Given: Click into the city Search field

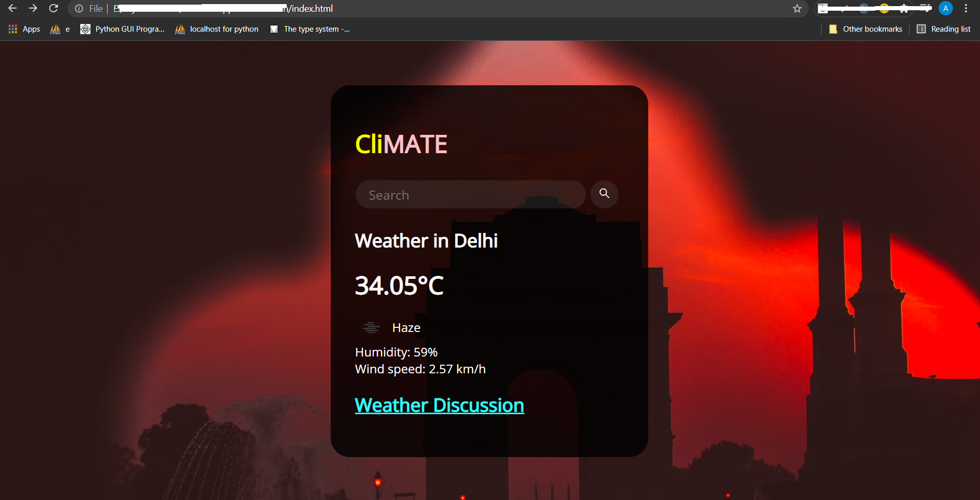Looking at the screenshot, I should pyautogui.click(x=470, y=195).
